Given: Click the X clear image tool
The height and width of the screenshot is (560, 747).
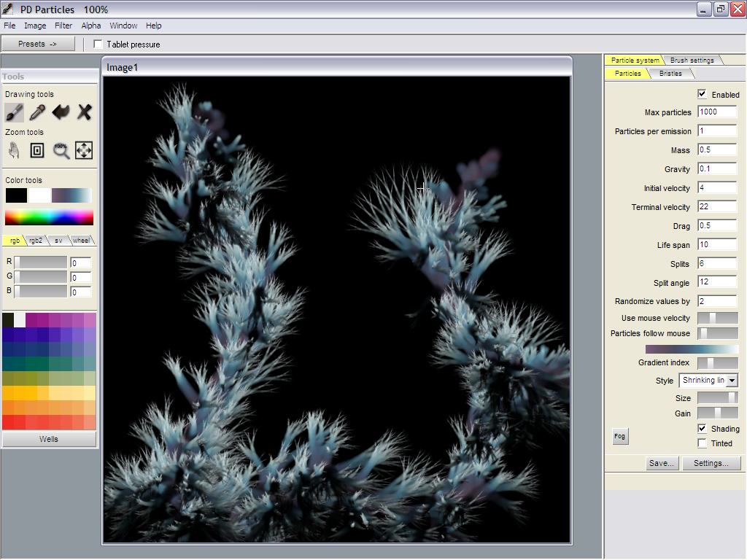Looking at the screenshot, I should tap(84, 112).
